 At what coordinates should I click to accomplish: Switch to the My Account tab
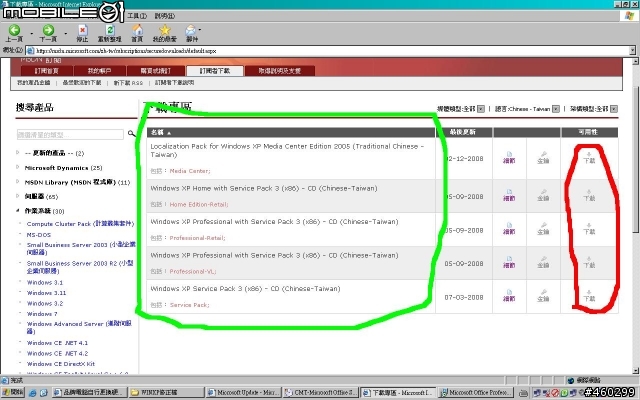coord(99,71)
